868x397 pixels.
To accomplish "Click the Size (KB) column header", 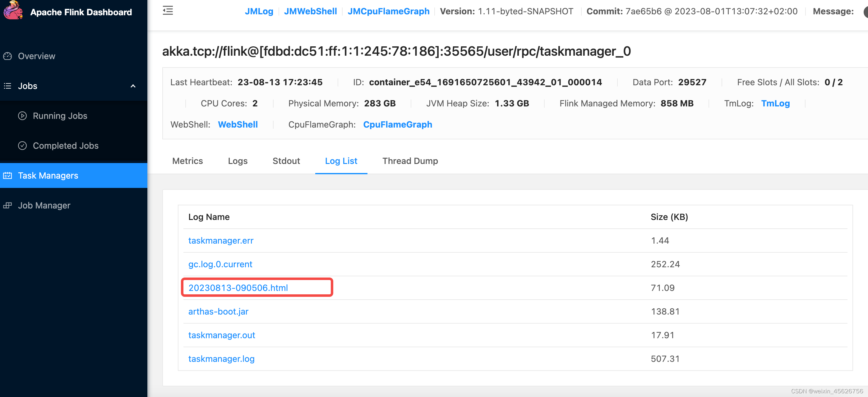I will tap(669, 217).
